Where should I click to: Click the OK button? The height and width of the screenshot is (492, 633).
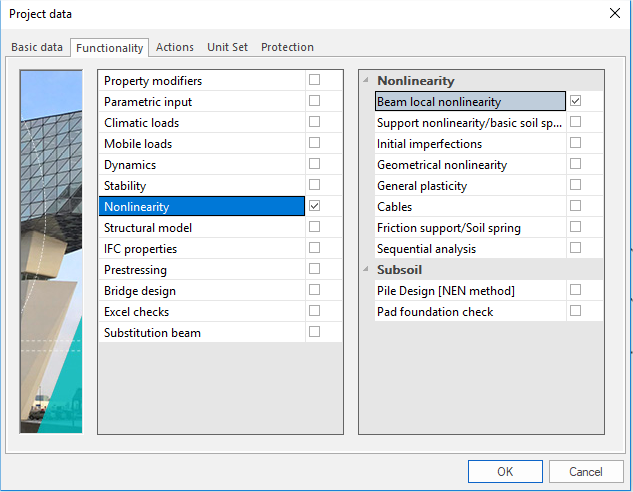pos(505,471)
